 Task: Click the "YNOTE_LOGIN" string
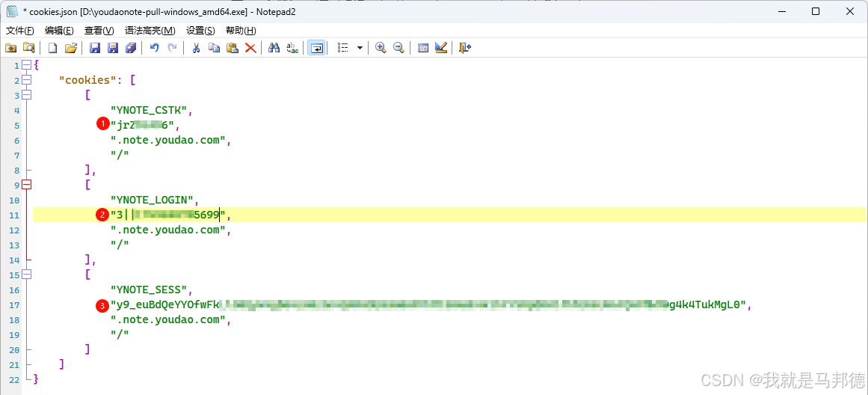click(x=153, y=200)
